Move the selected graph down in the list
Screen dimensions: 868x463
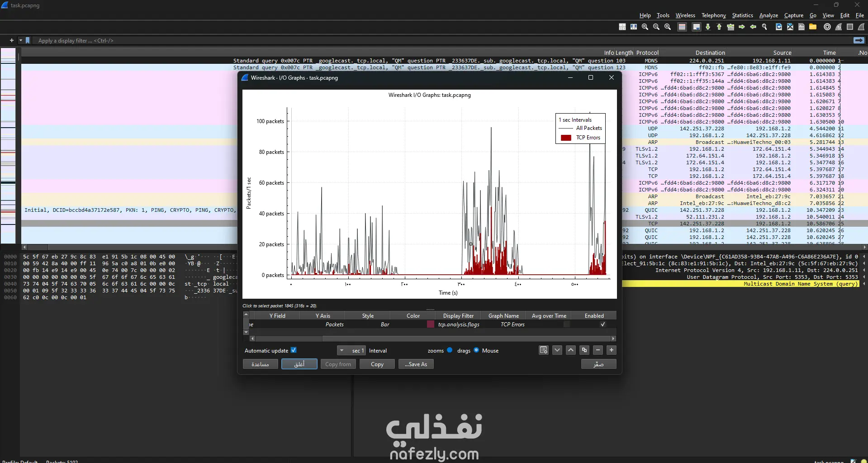coord(557,350)
